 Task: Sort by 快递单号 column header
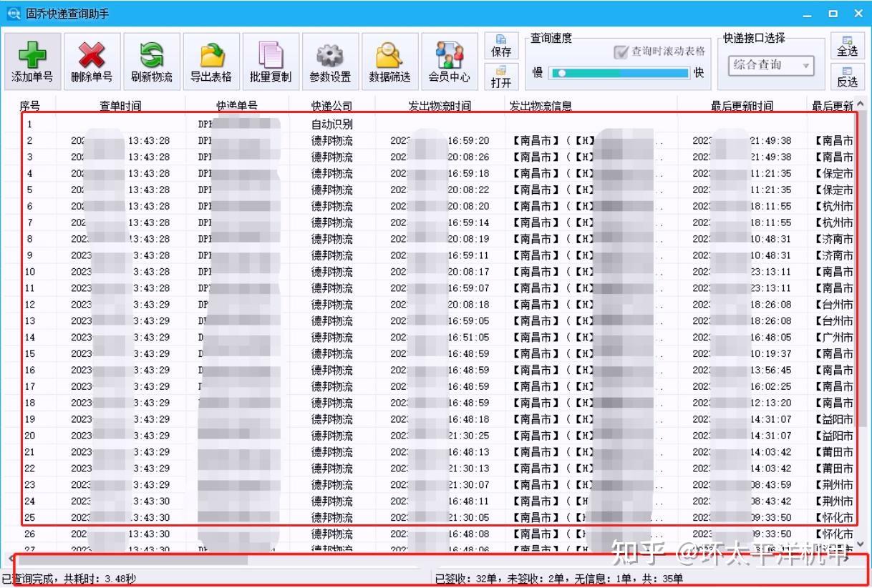click(x=237, y=106)
